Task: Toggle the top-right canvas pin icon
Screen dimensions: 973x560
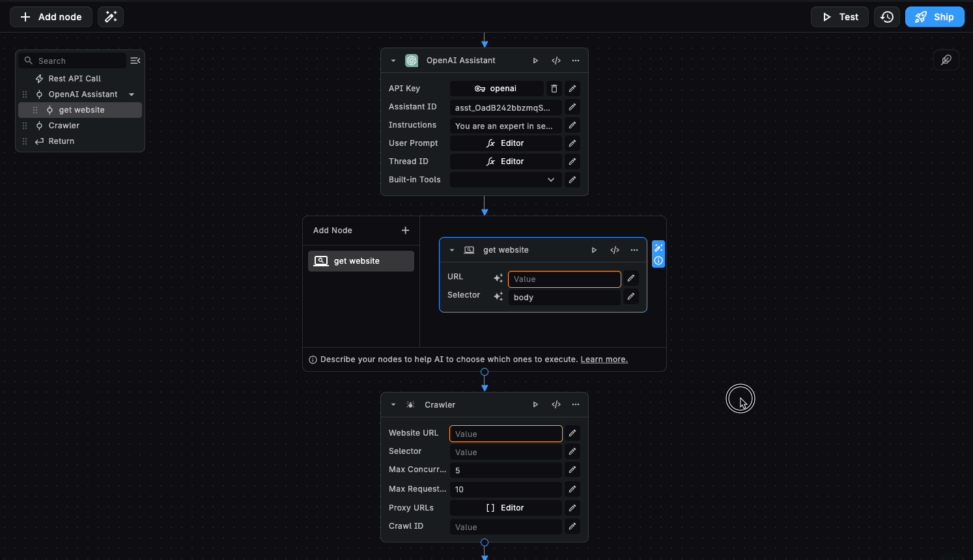Action: [x=946, y=60]
